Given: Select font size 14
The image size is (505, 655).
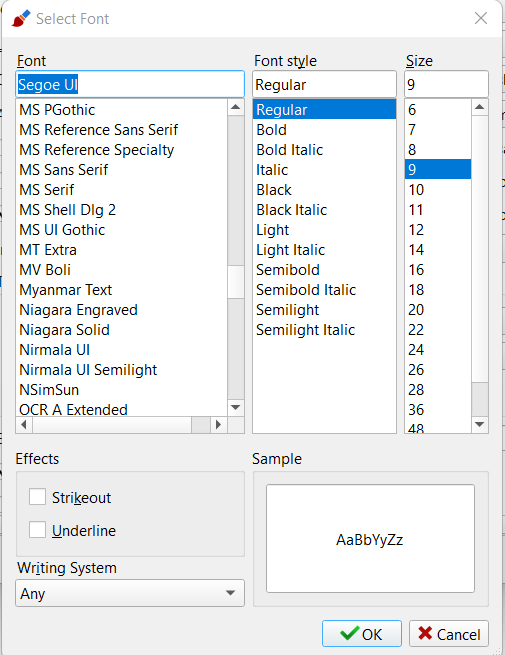Looking at the screenshot, I should [438, 250].
